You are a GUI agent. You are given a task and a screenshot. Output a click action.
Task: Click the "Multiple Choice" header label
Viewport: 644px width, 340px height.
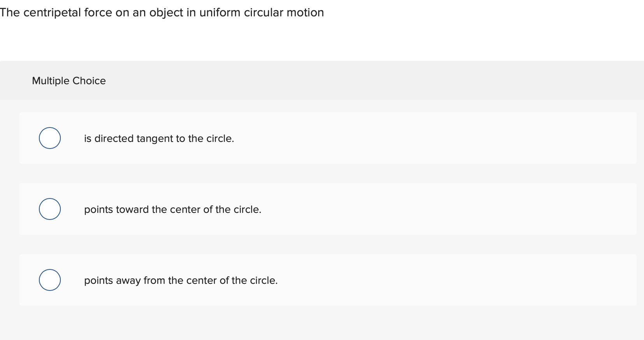[69, 81]
